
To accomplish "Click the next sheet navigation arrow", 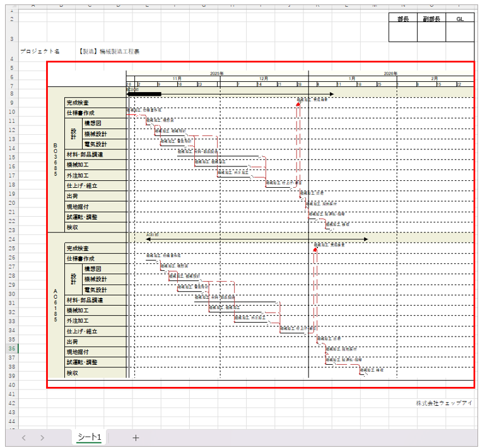I will (x=42, y=437).
